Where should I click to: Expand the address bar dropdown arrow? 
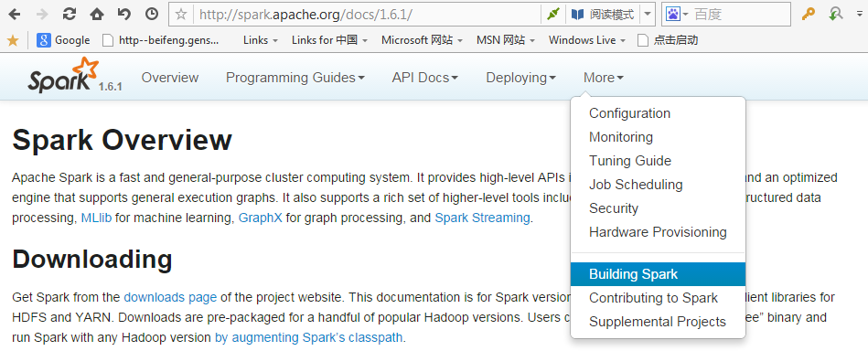tap(648, 15)
